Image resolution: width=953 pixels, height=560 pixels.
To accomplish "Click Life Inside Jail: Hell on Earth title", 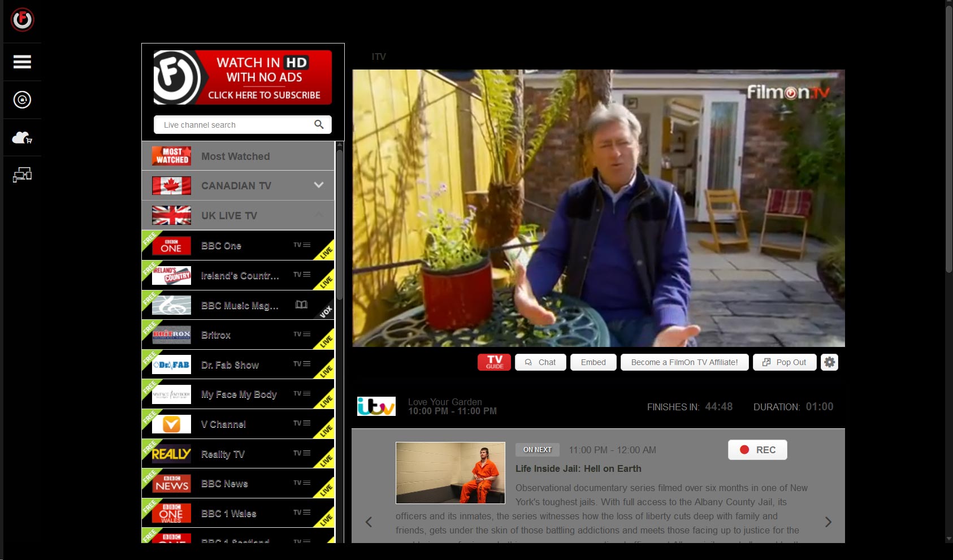I will (x=578, y=468).
